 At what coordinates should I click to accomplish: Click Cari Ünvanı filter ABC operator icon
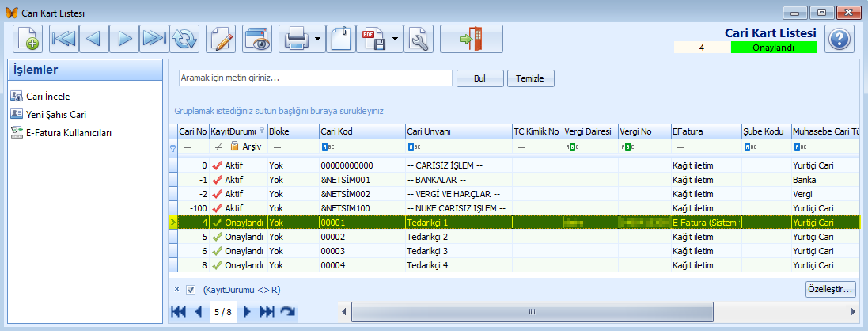click(x=414, y=147)
